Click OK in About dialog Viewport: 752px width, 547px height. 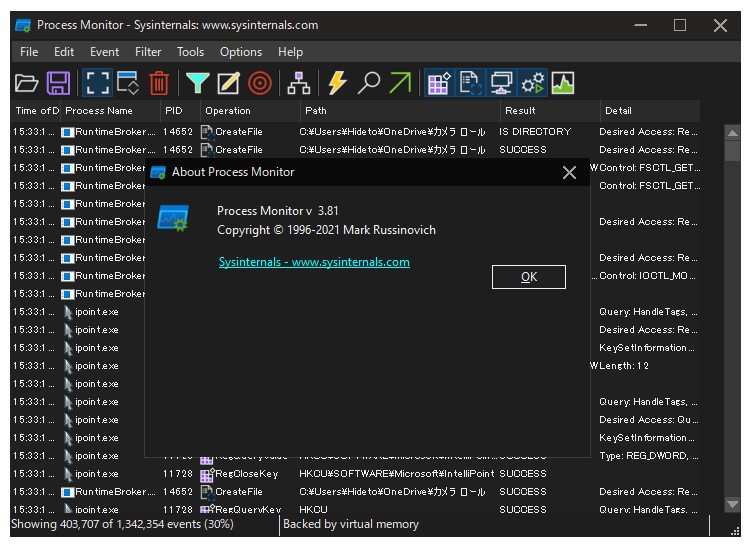pos(529,277)
